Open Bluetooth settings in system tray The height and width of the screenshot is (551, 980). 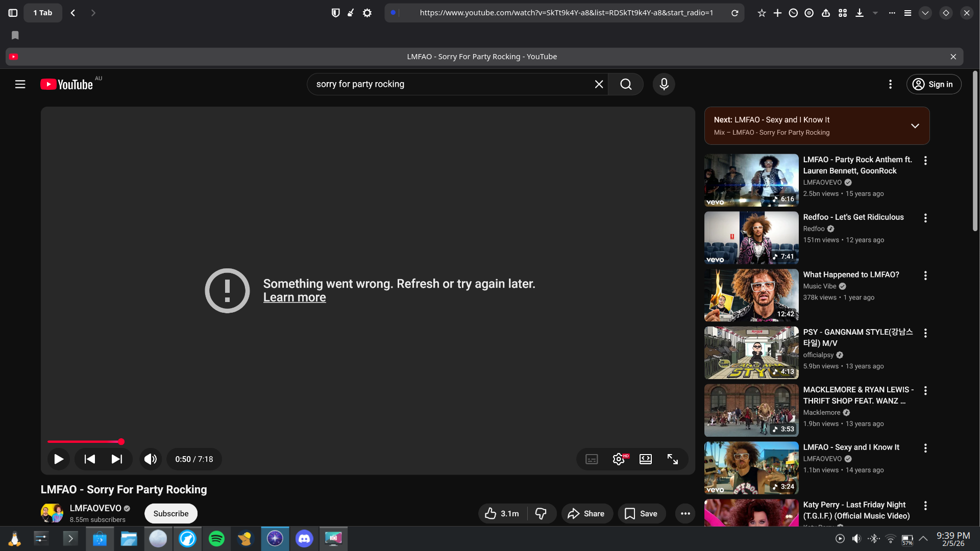873,538
